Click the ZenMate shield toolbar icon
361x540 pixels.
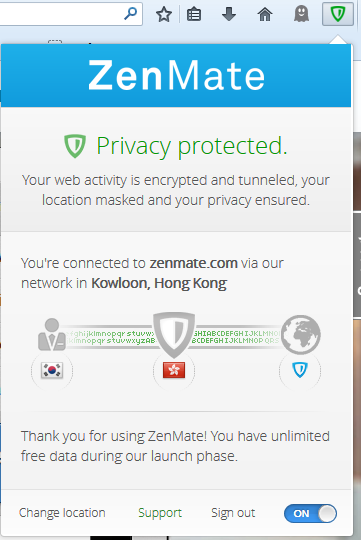pos(338,14)
